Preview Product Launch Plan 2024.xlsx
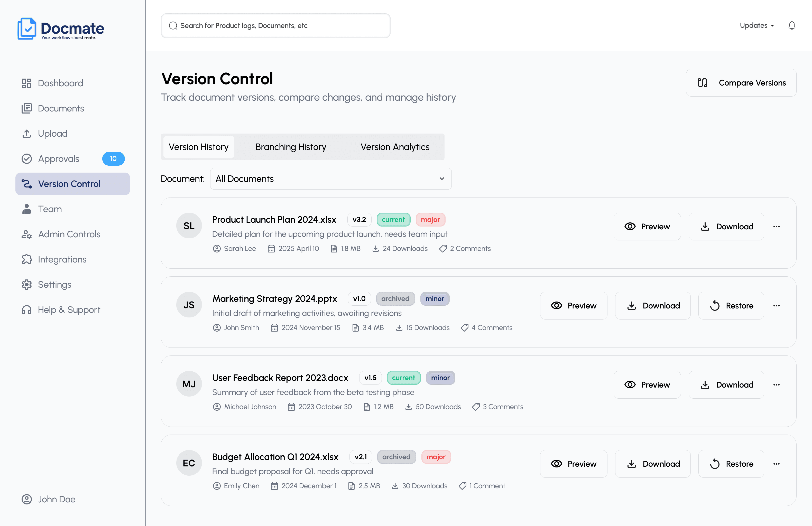 pyautogui.click(x=647, y=227)
